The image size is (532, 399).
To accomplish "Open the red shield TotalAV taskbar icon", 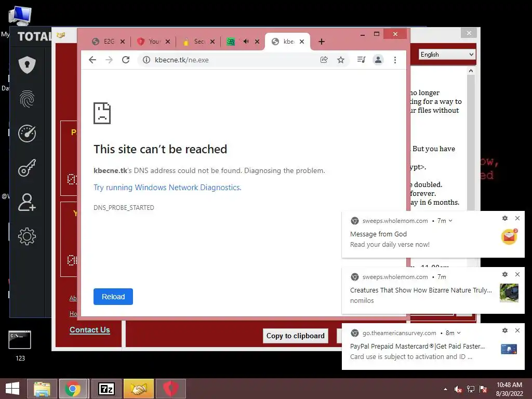I will point(170,389).
